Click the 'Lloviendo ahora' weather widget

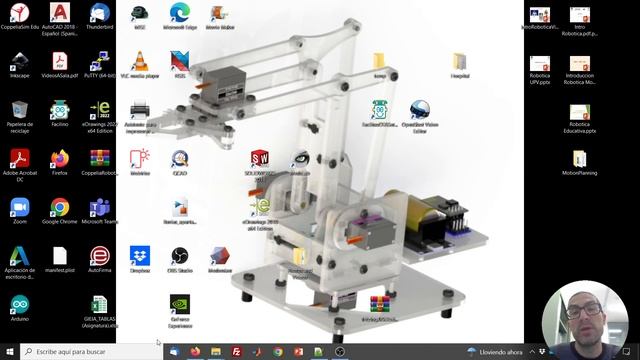coord(495,351)
